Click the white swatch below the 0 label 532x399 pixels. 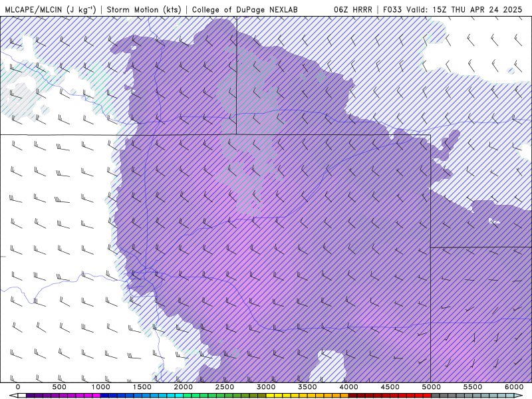point(22,396)
